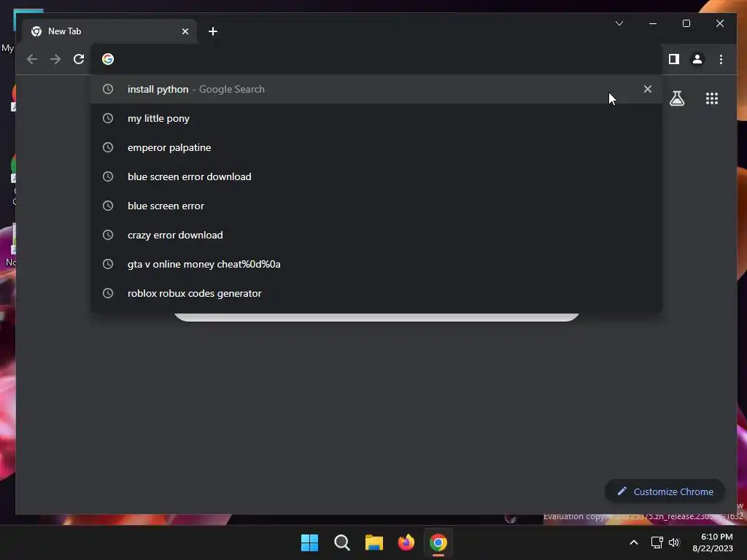Click the Customize Chrome button
The height and width of the screenshot is (560, 747).
point(665,491)
